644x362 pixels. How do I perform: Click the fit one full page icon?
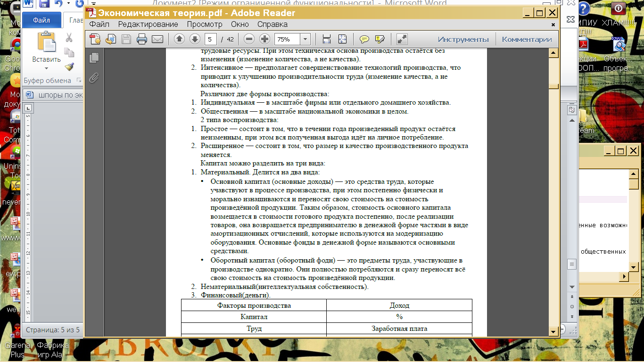(x=342, y=39)
